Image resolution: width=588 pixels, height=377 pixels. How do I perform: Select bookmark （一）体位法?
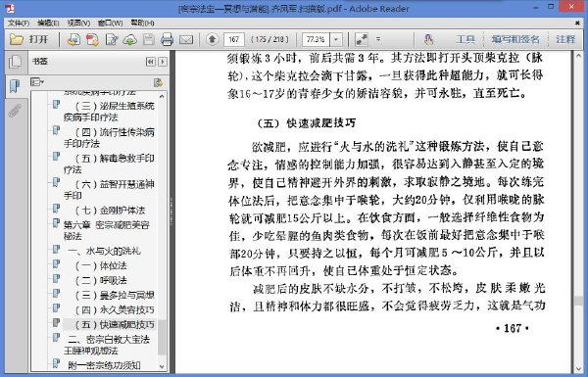click(x=101, y=265)
